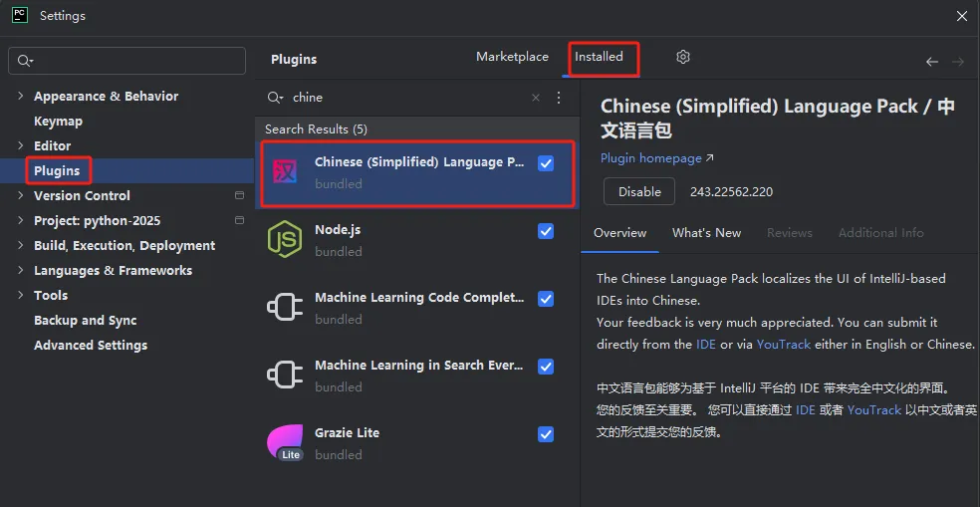This screenshot has height=507, width=980.
Task: Toggle the Grazie Lite plugin checkbox
Action: [x=546, y=434]
